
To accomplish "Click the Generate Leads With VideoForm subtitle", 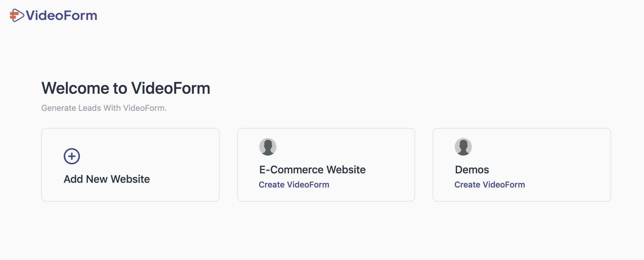I will [104, 108].
